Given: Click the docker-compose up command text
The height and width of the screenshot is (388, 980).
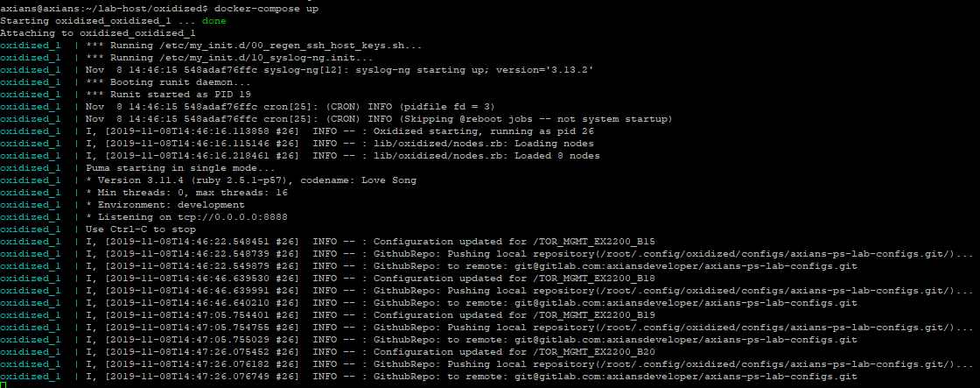Looking at the screenshot, I should pyautogui.click(x=269, y=9).
